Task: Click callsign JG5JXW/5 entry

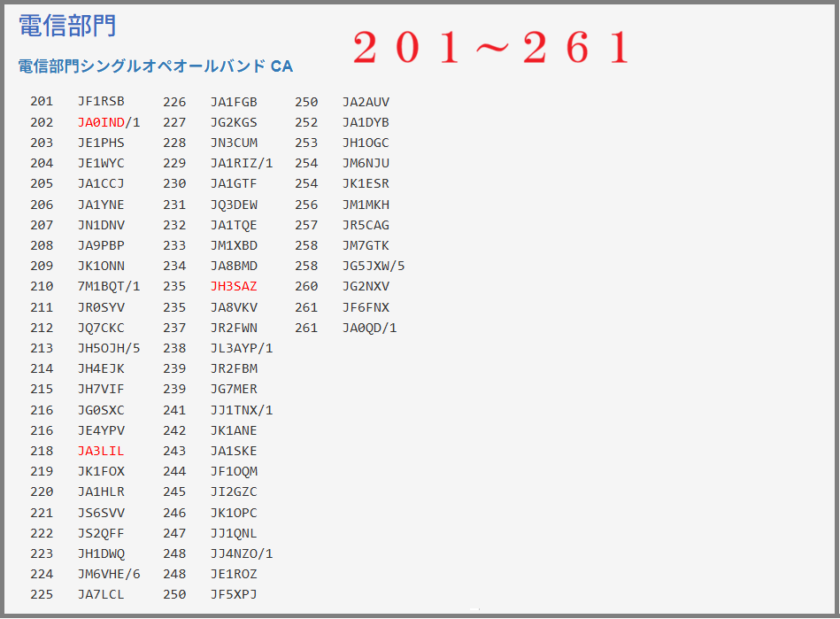Action: pyautogui.click(x=374, y=266)
